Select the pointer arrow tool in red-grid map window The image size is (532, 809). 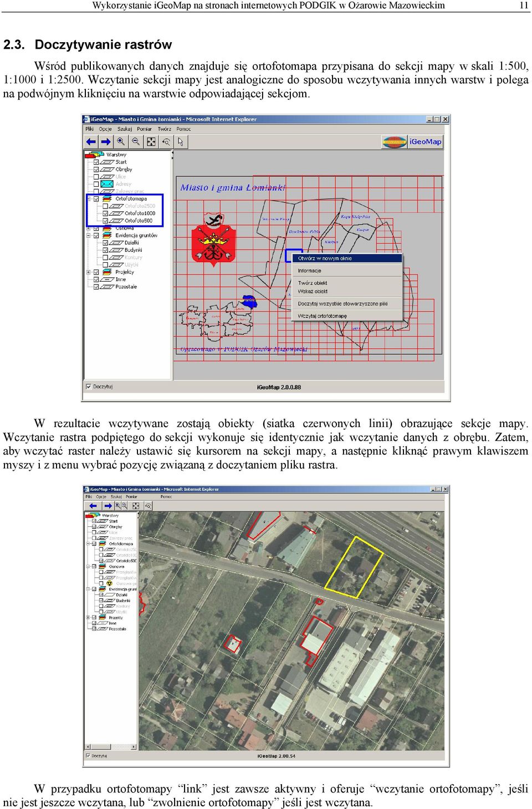181,142
